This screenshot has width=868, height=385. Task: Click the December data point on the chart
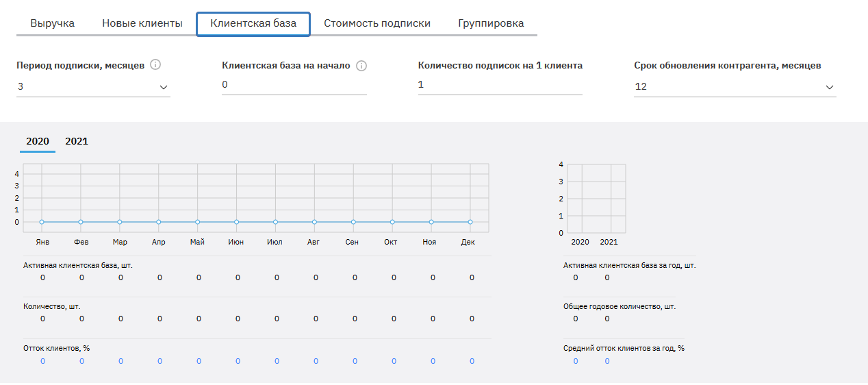pos(471,222)
